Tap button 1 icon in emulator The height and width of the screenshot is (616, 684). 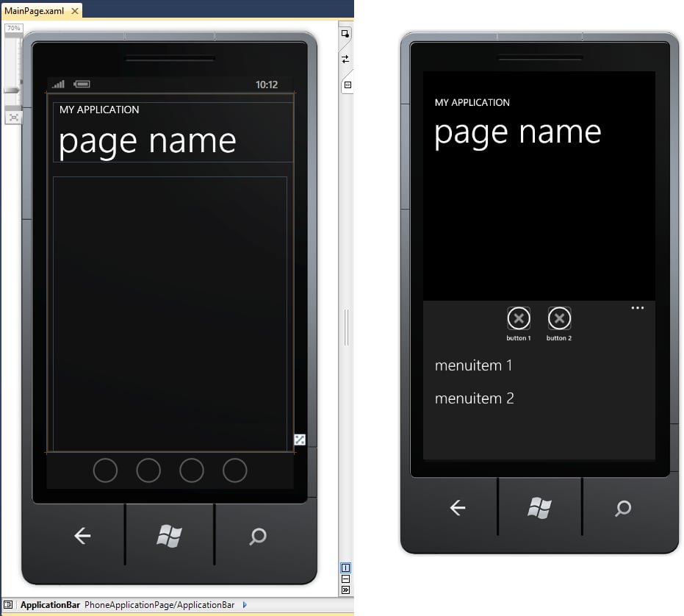point(519,318)
